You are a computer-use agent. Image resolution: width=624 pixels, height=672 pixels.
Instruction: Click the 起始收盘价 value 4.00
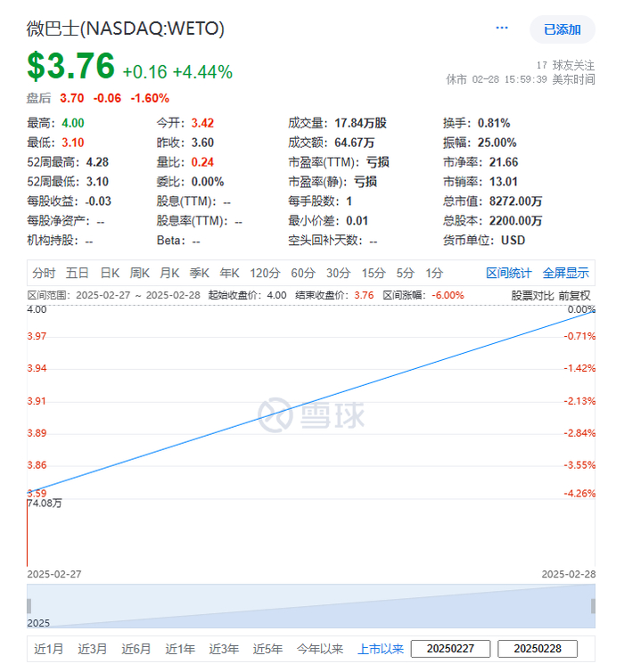[x=276, y=295]
